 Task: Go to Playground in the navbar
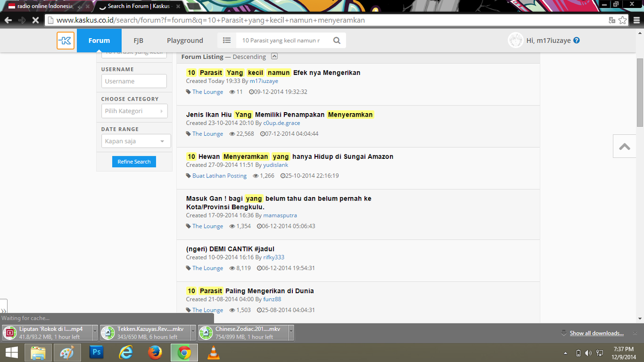tap(185, 40)
